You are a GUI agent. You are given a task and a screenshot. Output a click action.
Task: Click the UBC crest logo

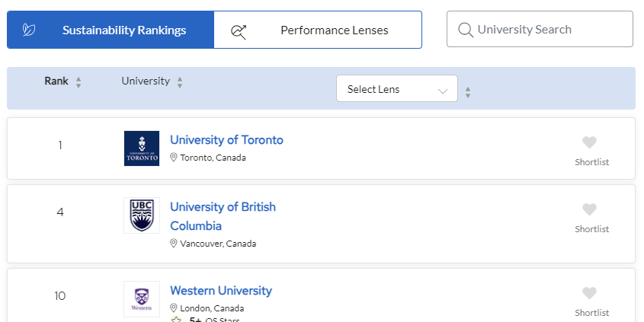(x=142, y=215)
